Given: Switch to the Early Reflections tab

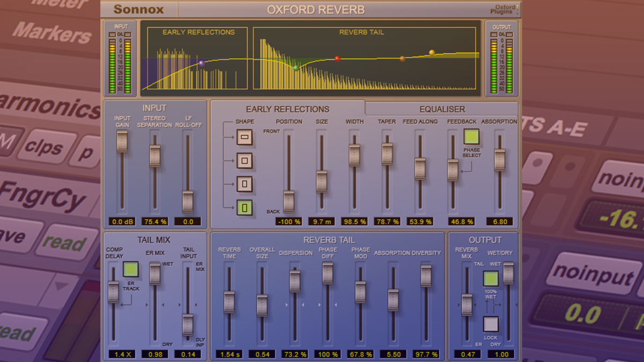Looking at the screenshot, I should [x=288, y=109].
